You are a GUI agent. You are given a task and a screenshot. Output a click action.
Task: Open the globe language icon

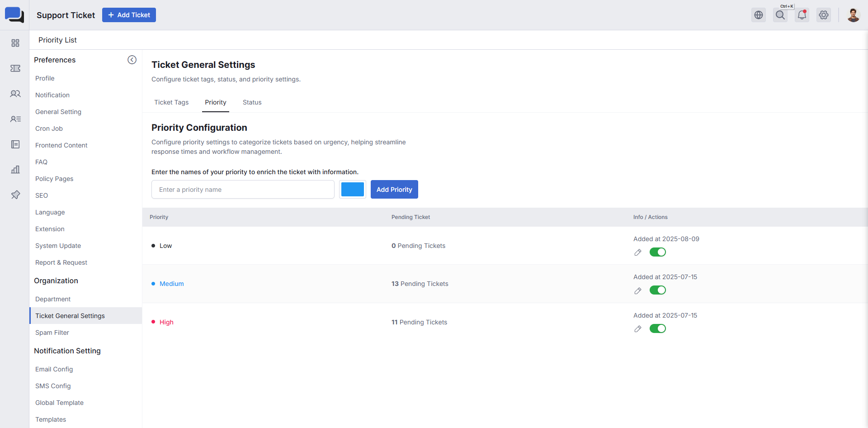click(759, 15)
